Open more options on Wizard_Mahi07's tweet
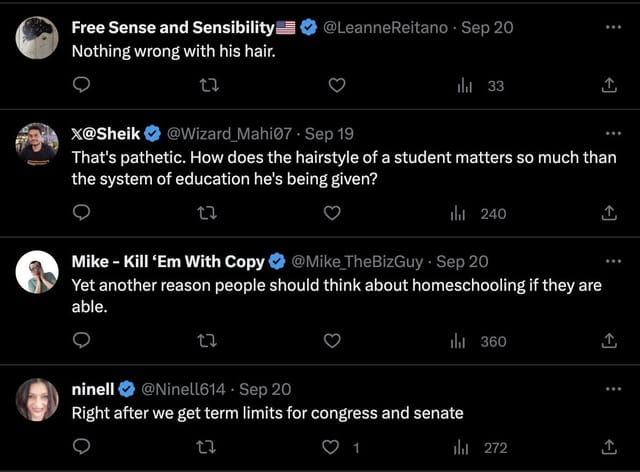Viewport: 640px width, 472px height. tap(613, 133)
